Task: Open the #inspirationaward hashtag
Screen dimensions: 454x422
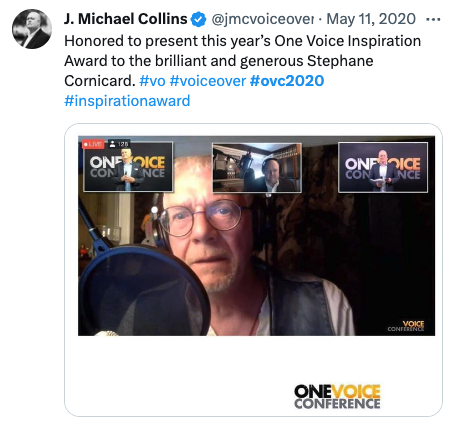Action: [127, 101]
